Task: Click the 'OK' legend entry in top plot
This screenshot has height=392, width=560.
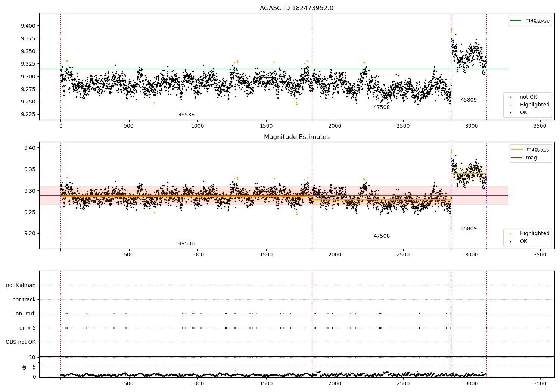Action: (x=523, y=113)
